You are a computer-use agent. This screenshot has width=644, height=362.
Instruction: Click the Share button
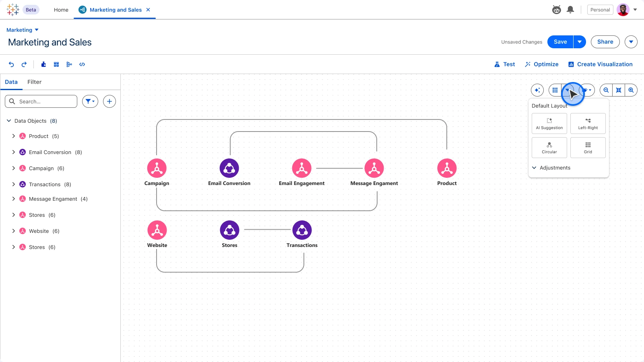click(605, 42)
